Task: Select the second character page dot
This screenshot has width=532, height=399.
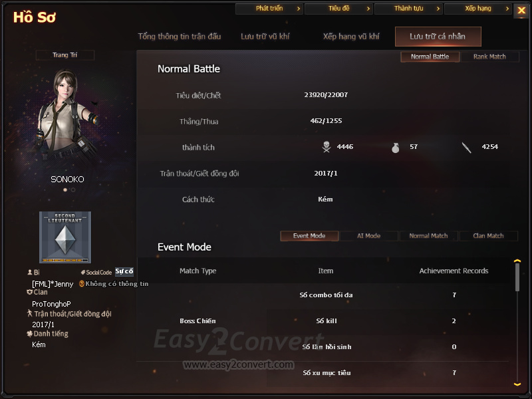Action: [x=73, y=190]
